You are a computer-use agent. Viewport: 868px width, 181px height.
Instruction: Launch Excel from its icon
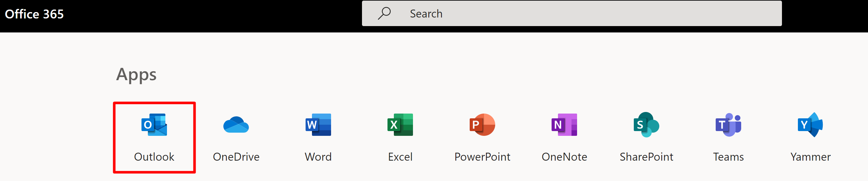click(400, 124)
